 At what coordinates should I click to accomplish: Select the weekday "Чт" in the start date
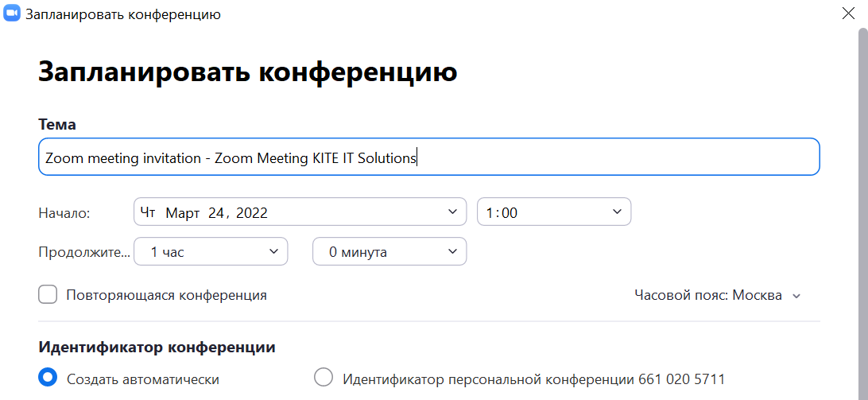click(x=147, y=212)
